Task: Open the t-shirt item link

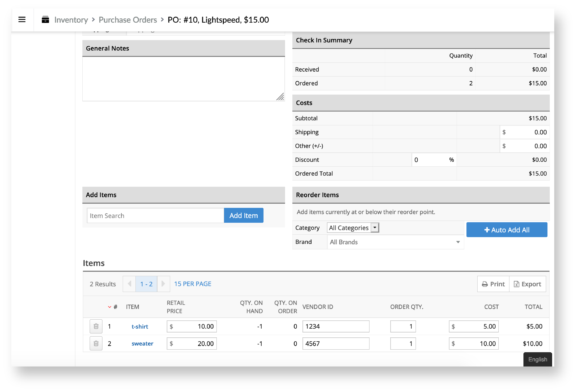Action: click(140, 326)
